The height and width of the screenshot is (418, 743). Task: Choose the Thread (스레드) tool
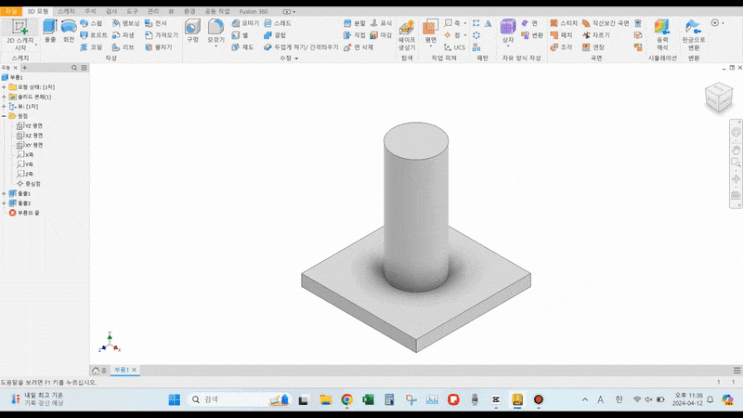click(278, 23)
